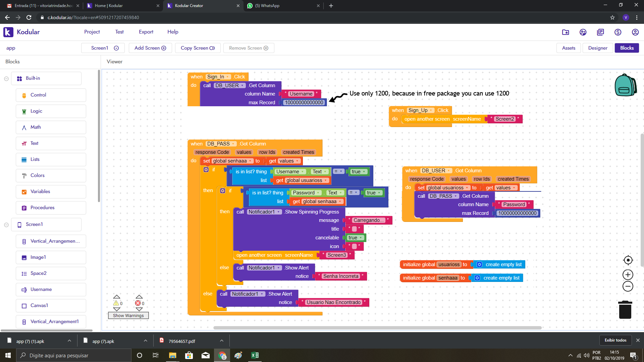The width and height of the screenshot is (644, 362).
Task: Collapse the Built-in blocks category
Action: click(6, 78)
